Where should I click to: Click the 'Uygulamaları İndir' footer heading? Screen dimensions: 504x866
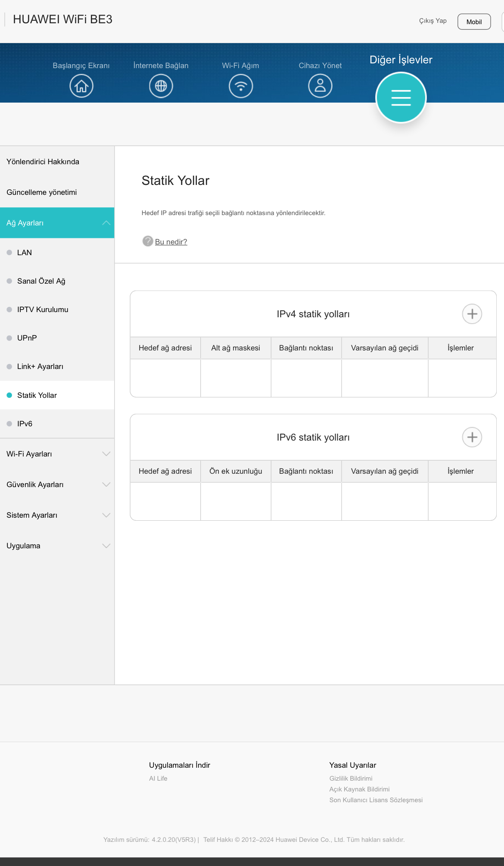click(x=180, y=765)
